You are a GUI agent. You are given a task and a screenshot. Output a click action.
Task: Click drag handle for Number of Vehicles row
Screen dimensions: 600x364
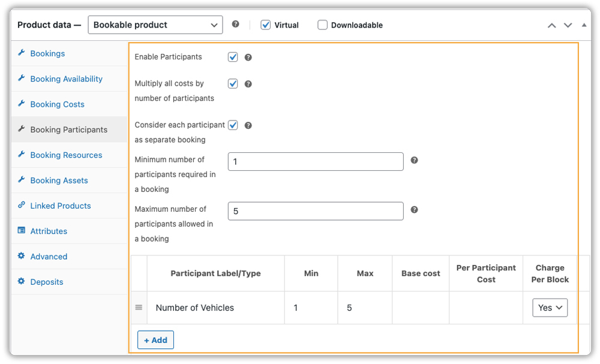click(x=139, y=308)
